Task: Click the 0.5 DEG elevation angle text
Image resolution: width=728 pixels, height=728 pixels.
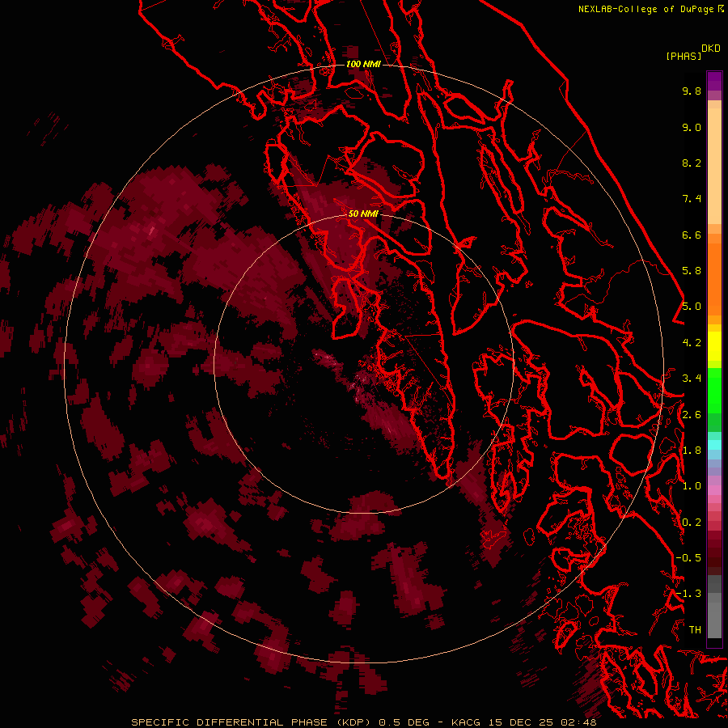Action: 403,722
